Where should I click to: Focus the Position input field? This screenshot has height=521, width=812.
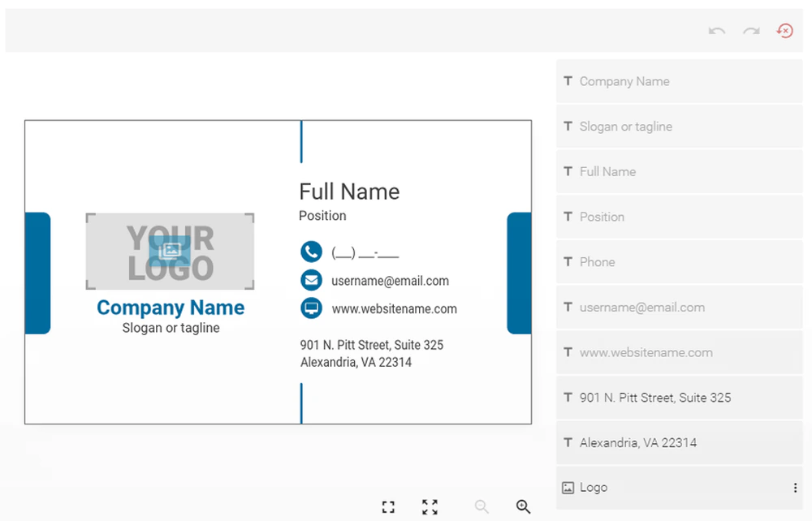(680, 217)
